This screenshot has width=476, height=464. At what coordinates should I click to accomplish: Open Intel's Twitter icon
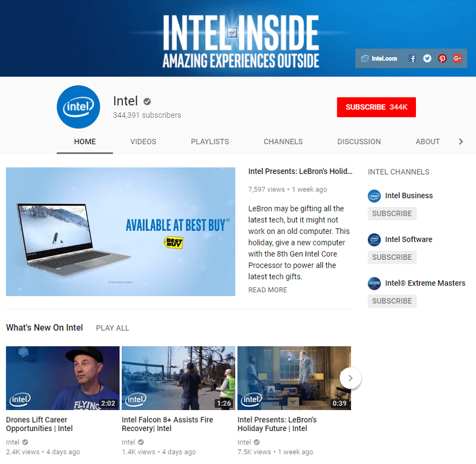point(427,58)
